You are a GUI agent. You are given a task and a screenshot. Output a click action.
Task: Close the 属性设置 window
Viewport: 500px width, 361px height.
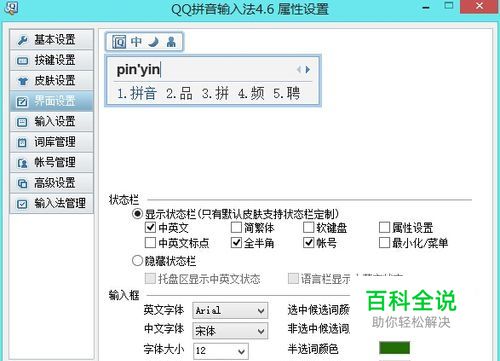click(480, 6)
